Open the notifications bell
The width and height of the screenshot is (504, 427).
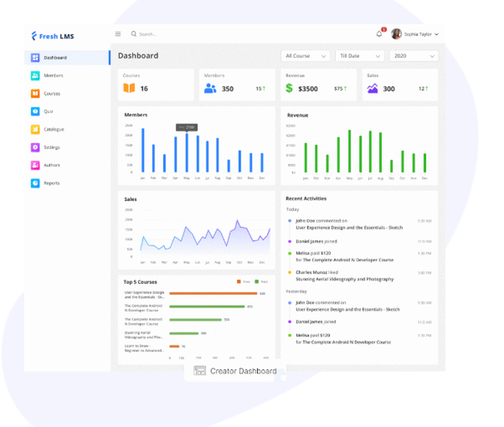tap(380, 34)
